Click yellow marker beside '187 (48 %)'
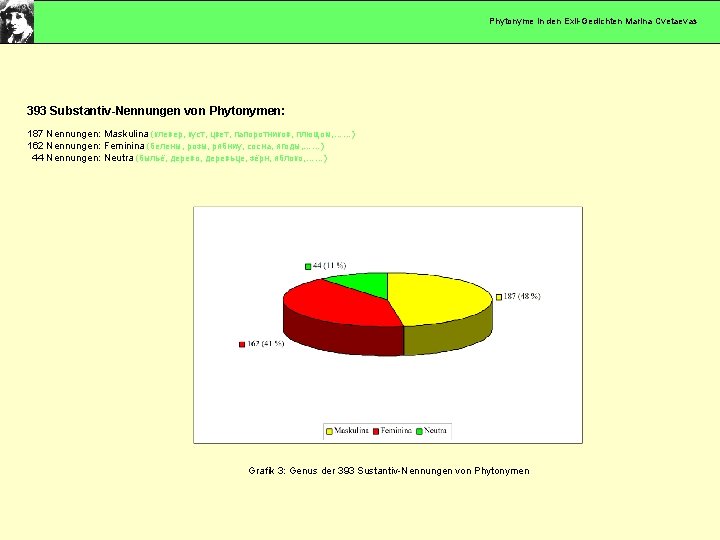Screen dimensions: 720x540 (x=499, y=297)
